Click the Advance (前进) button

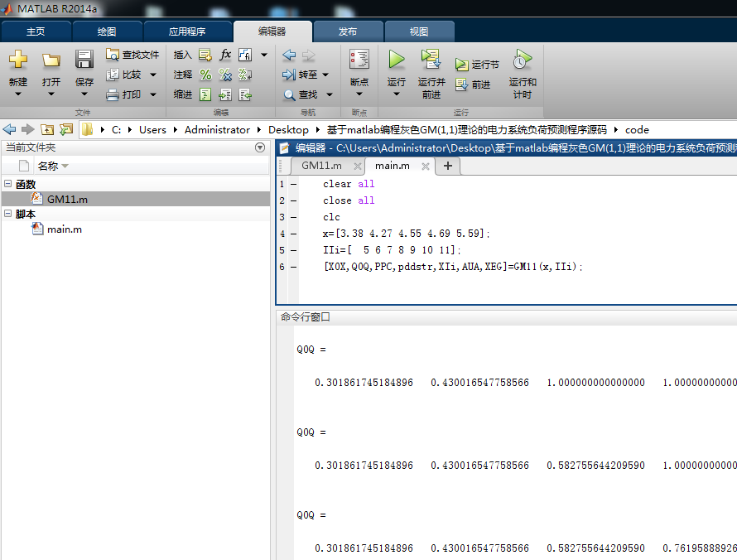tap(473, 84)
